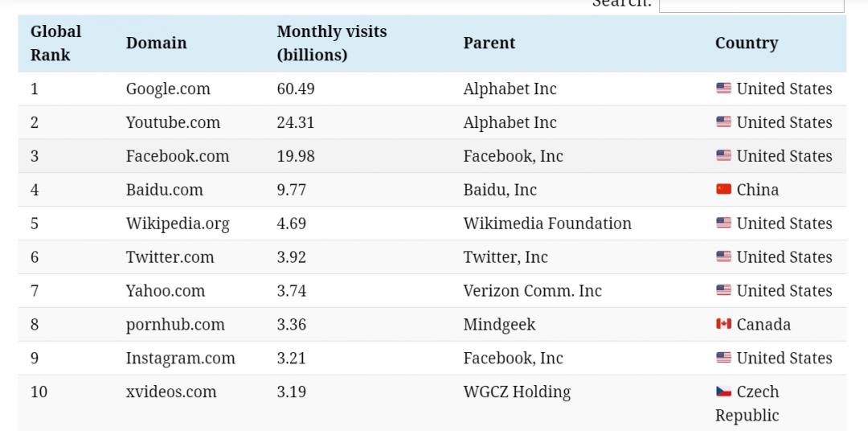Click the US flag icon in Google.com row
The image size is (868, 431).
pos(723,88)
